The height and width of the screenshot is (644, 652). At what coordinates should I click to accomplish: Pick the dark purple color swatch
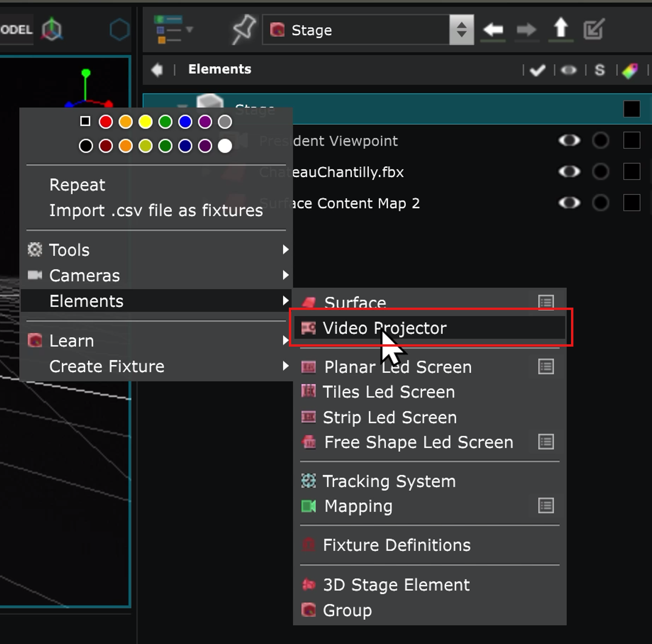[x=205, y=146]
